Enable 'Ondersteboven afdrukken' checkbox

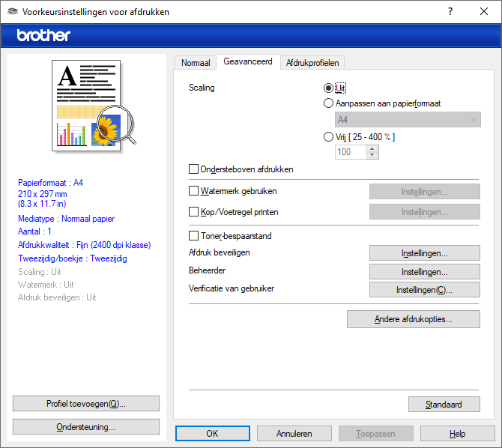195,169
